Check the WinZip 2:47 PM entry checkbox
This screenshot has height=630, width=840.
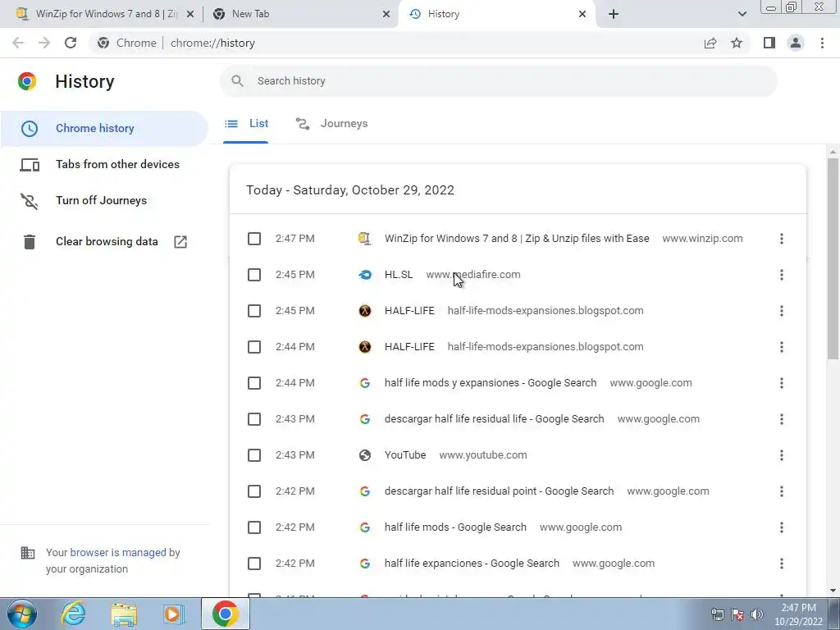click(x=254, y=239)
